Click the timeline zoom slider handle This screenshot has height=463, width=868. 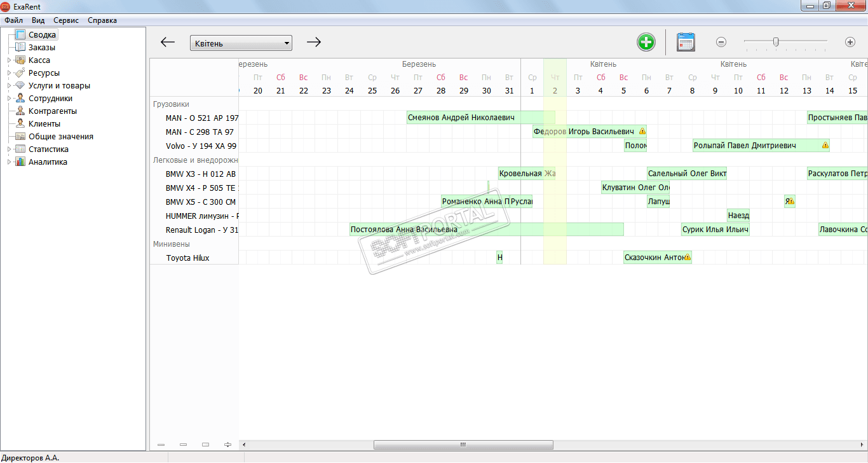[x=776, y=42]
